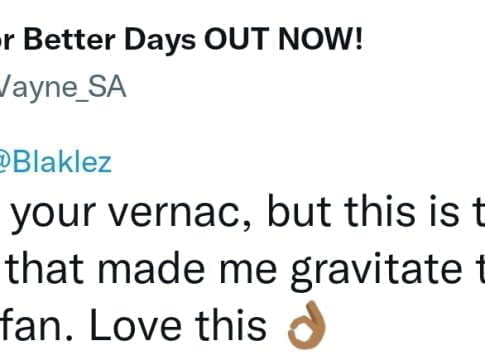Screen dimensions: 485x360
Task: Click 'OUT NOW!' in the bold title
Action: tap(283, 39)
